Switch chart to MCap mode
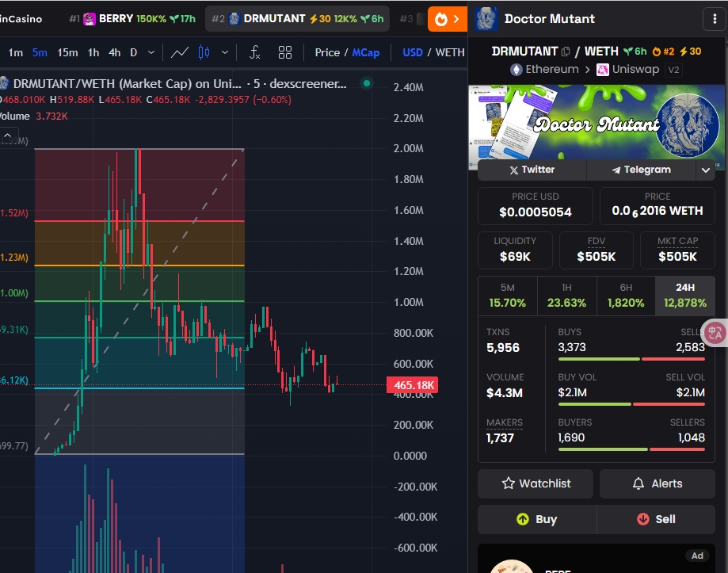Viewport: 728px width, 573px height. tap(365, 52)
